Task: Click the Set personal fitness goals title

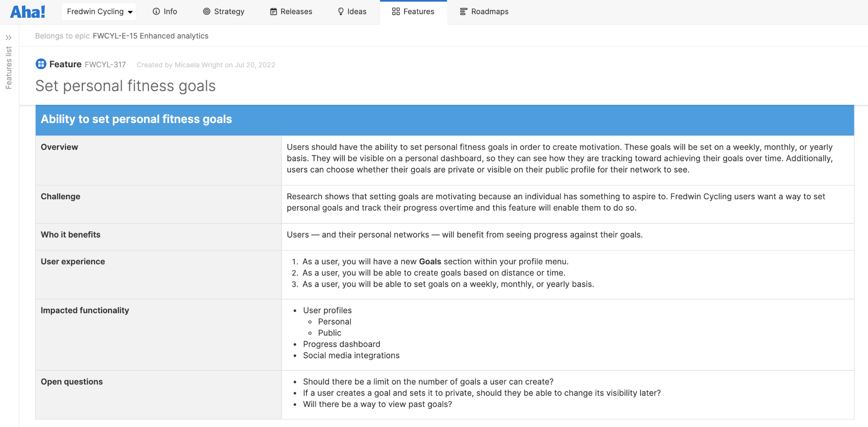Action: tap(126, 86)
